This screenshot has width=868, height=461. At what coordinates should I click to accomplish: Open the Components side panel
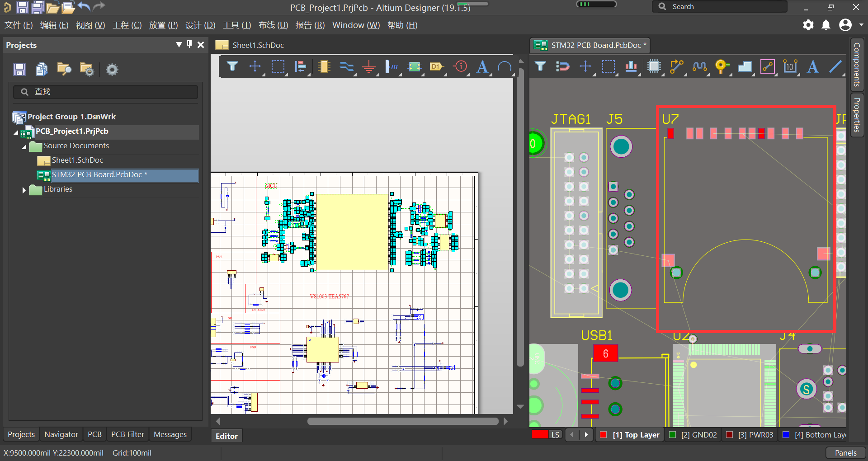[857, 65]
